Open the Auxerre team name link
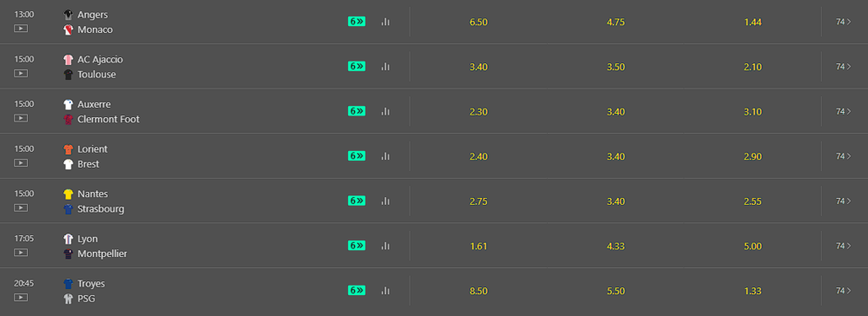 (94, 104)
